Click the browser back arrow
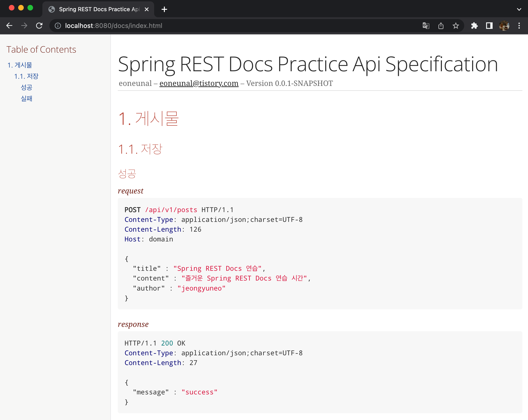 point(9,26)
